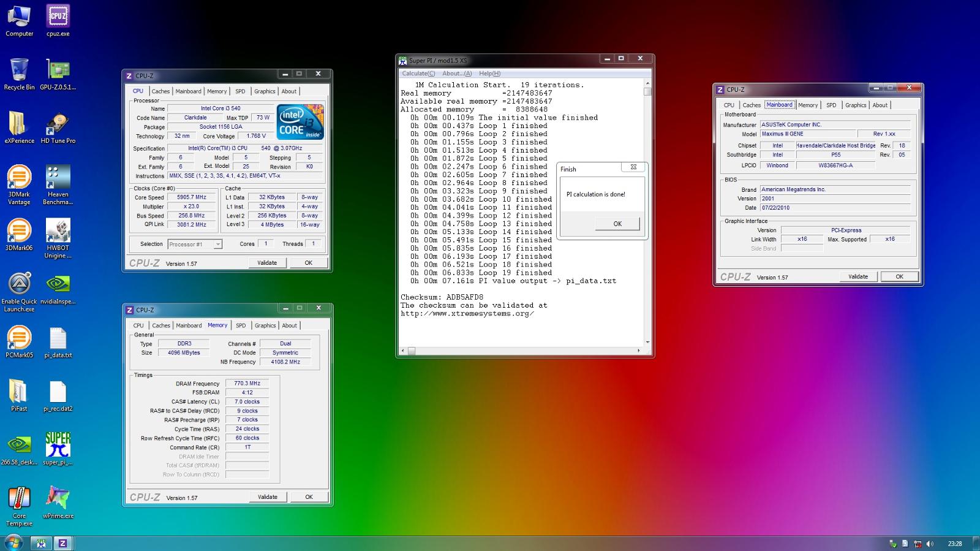Launch HD Tune Pro shortcut
Image resolution: width=980 pixels, height=551 pixels.
pyautogui.click(x=58, y=127)
